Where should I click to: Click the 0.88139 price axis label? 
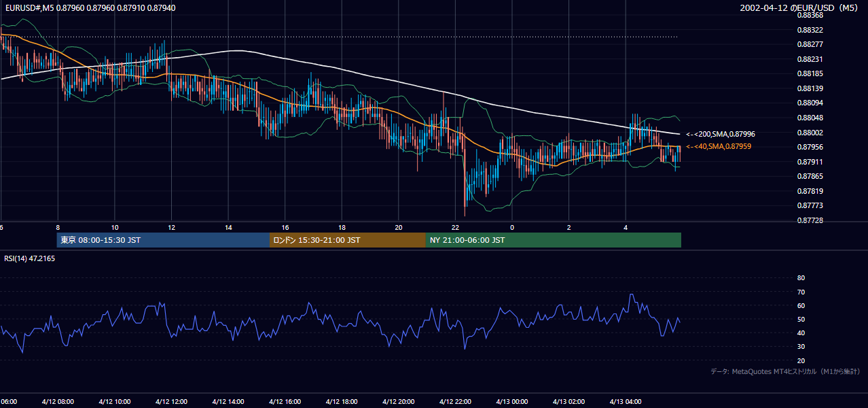click(x=810, y=88)
